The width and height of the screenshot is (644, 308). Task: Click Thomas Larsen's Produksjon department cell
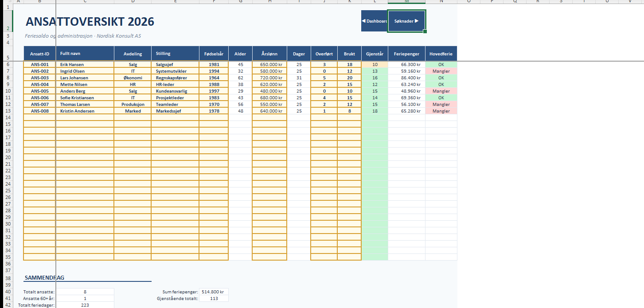pos(133,104)
